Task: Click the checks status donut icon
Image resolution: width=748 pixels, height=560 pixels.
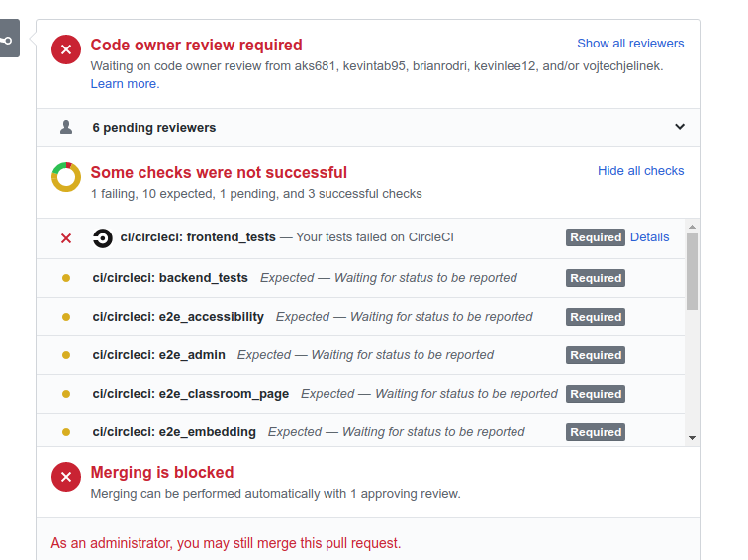Action: [x=66, y=177]
